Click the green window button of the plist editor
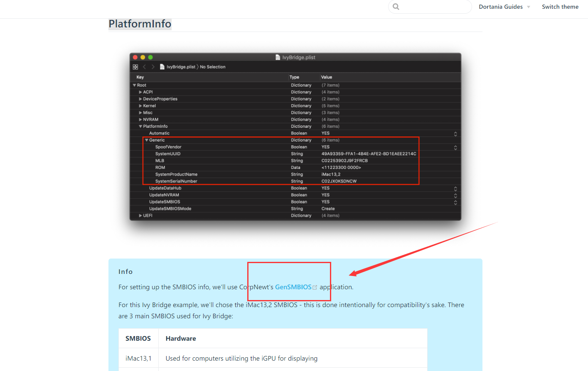 (x=150, y=57)
